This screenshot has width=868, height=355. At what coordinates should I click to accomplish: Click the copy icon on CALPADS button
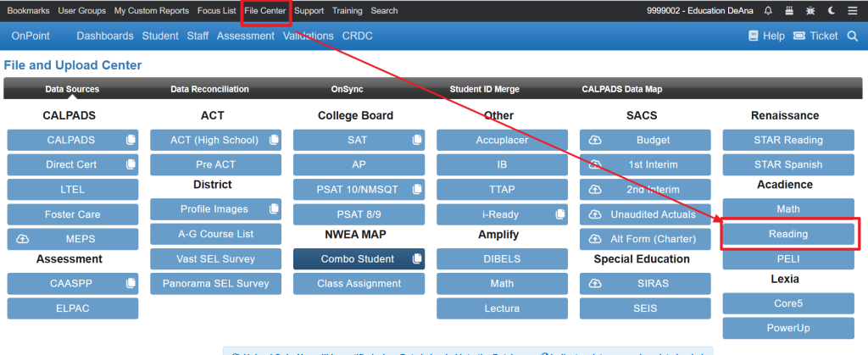point(131,140)
